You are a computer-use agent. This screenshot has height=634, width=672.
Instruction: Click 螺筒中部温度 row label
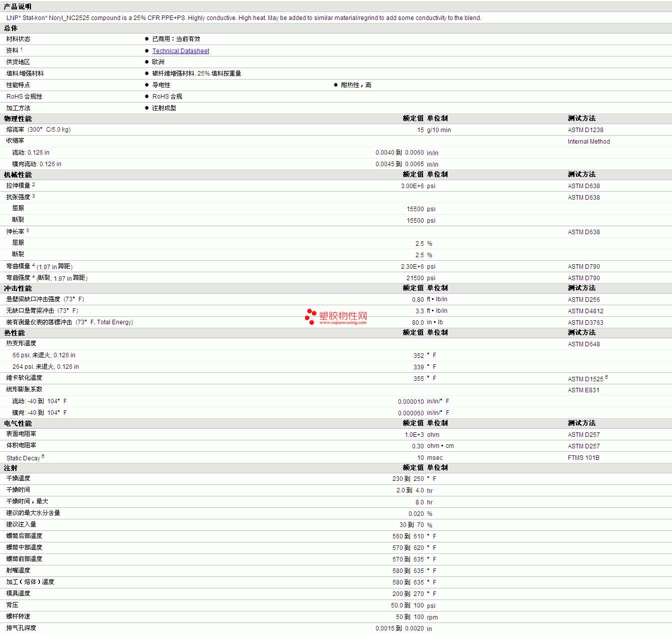24,547
